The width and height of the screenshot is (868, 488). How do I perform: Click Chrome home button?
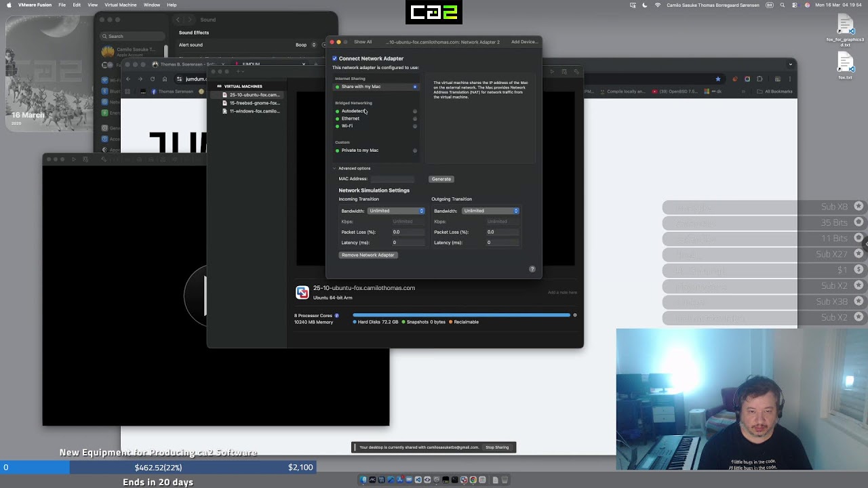pos(164,79)
